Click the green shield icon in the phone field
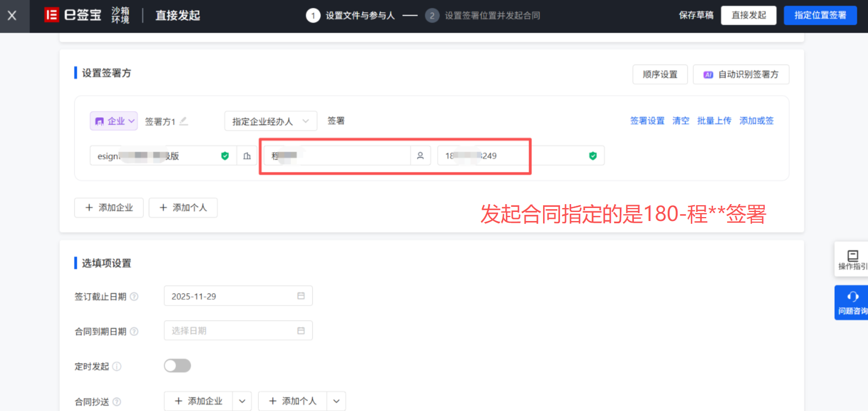The height and width of the screenshot is (411, 868). click(x=593, y=156)
